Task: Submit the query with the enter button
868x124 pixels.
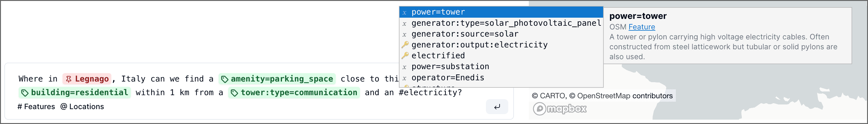Action: click(x=497, y=107)
